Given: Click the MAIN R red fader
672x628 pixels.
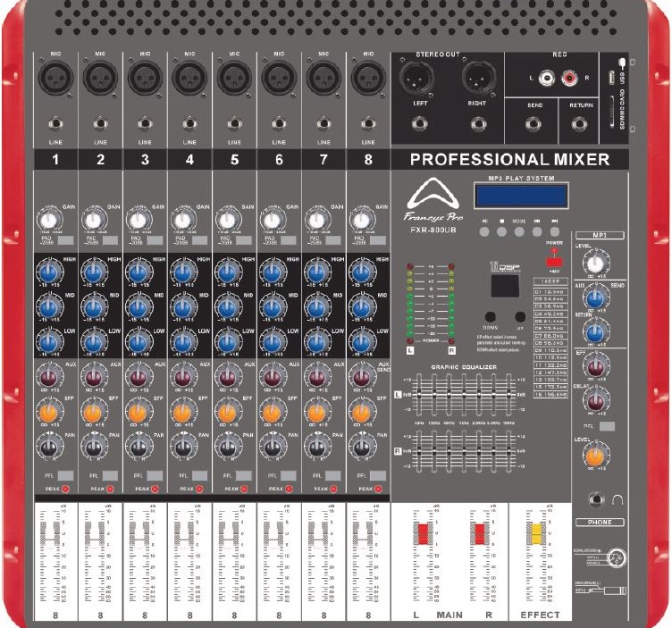Looking at the screenshot, I should point(480,534).
